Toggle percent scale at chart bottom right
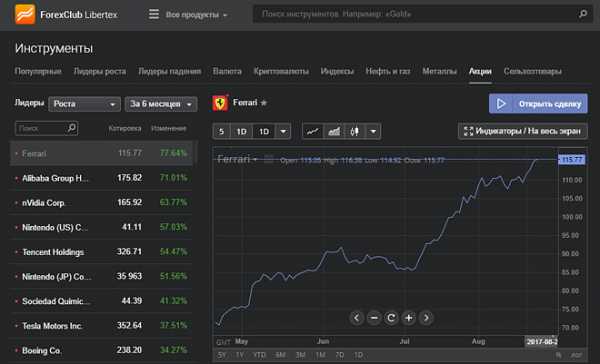The image size is (600, 364). click(x=558, y=355)
